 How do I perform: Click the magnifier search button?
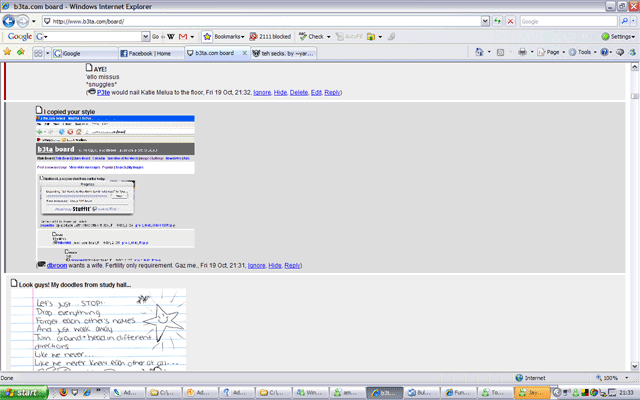pos(624,21)
